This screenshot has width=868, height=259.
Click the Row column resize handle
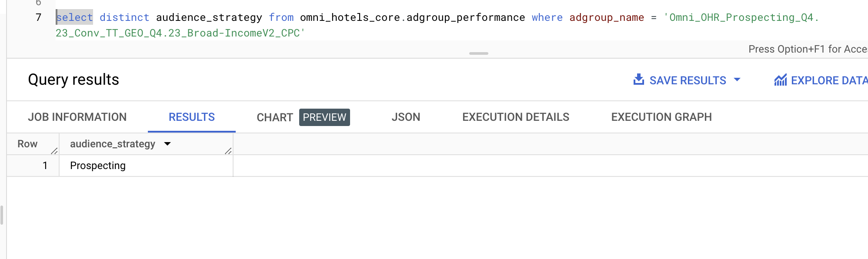pos(54,151)
